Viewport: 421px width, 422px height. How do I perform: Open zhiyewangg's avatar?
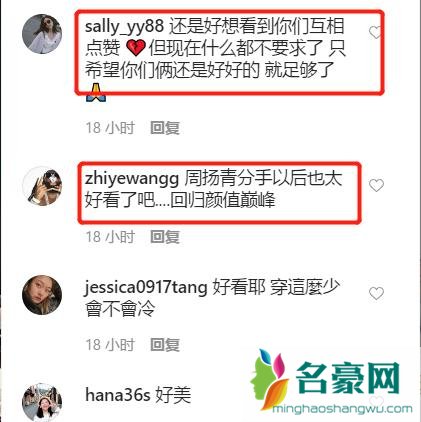coord(42,186)
